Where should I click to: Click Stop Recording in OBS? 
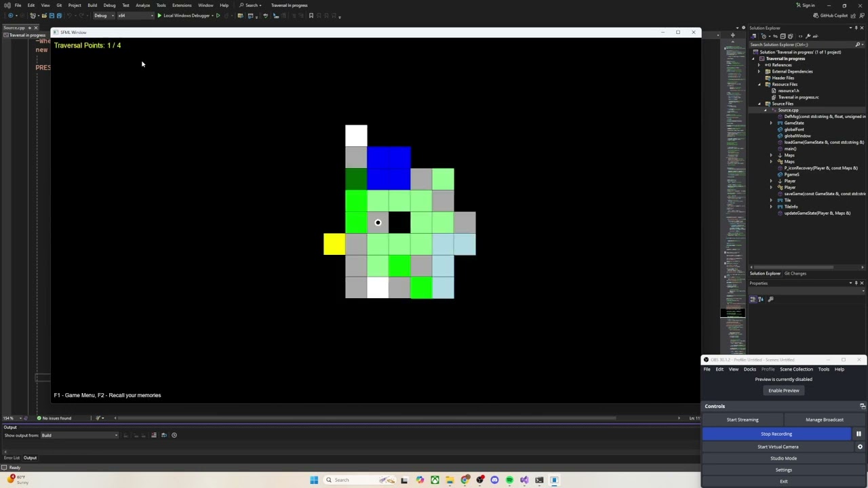pos(776,434)
